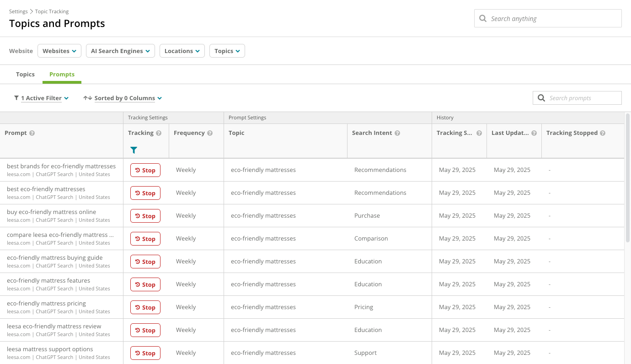This screenshot has width=631, height=364.
Task: Click the help icon beside Tracking Stopped
Action: [x=603, y=133]
